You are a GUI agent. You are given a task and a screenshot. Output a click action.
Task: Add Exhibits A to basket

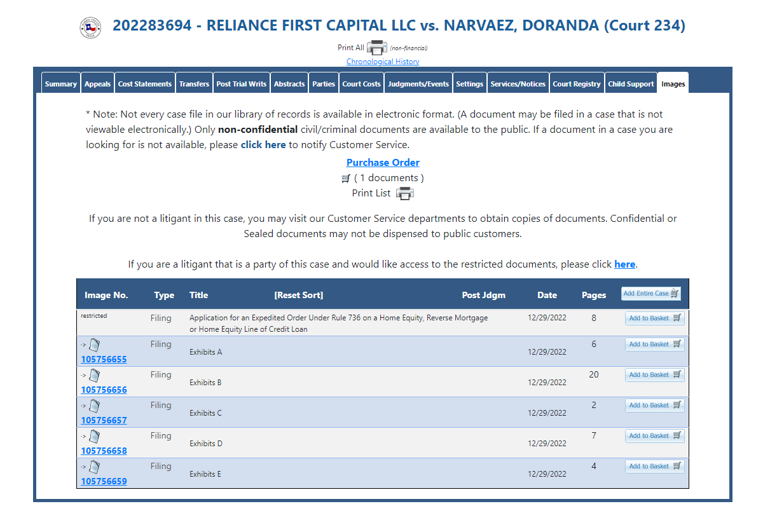655,344
